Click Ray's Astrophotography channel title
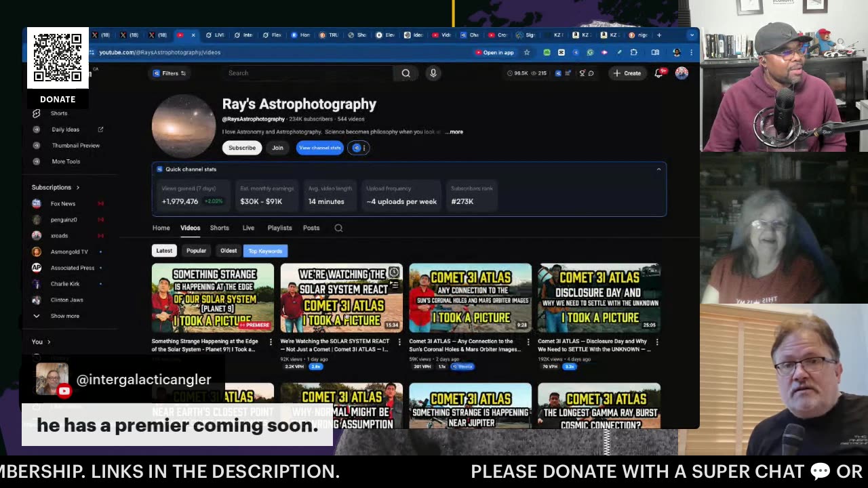The width and height of the screenshot is (868, 488). pyautogui.click(x=299, y=104)
